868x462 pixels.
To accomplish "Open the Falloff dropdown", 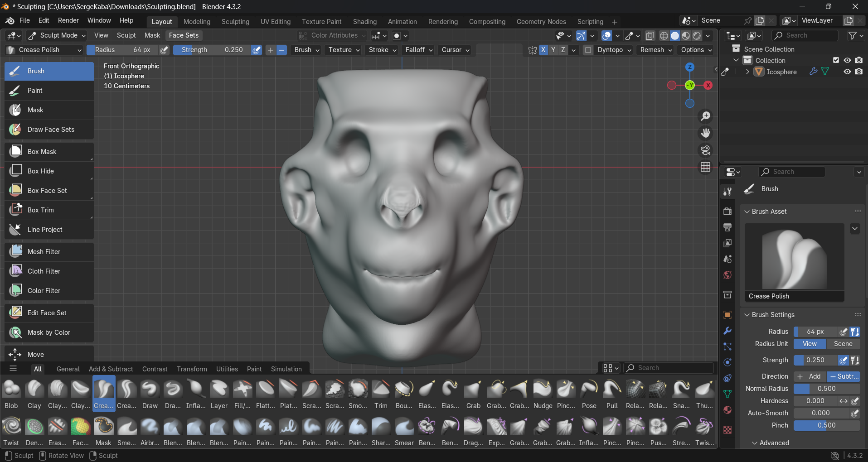I will coord(419,50).
